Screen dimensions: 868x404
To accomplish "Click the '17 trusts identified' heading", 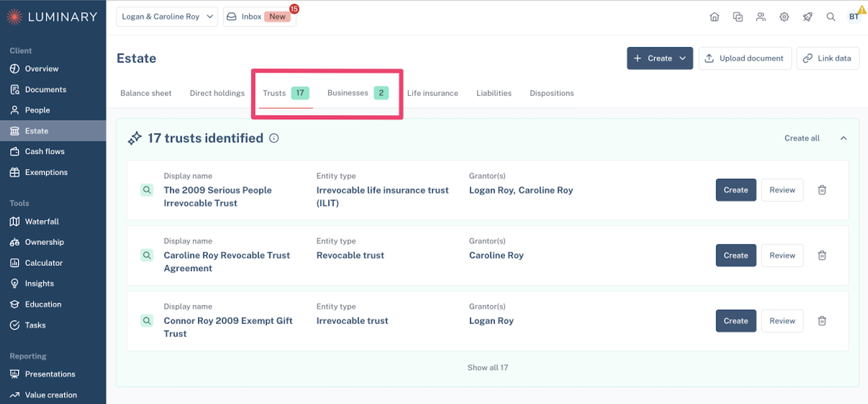I will tap(205, 138).
